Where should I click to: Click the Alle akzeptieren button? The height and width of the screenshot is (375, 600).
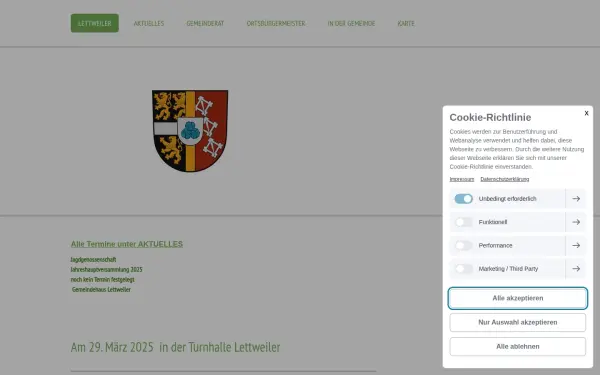[x=517, y=298]
